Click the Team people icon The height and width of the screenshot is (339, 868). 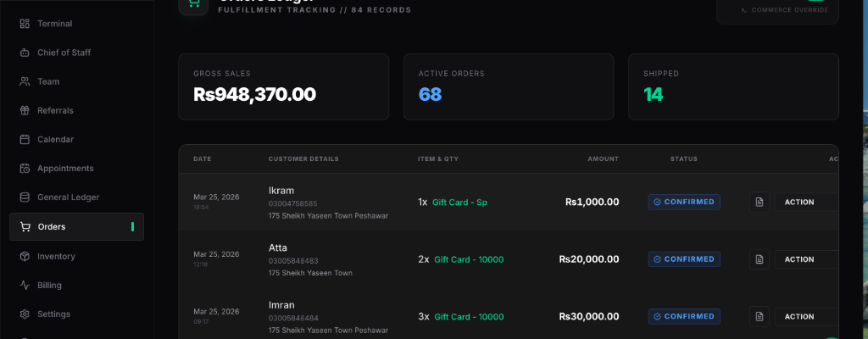pyautogui.click(x=25, y=81)
